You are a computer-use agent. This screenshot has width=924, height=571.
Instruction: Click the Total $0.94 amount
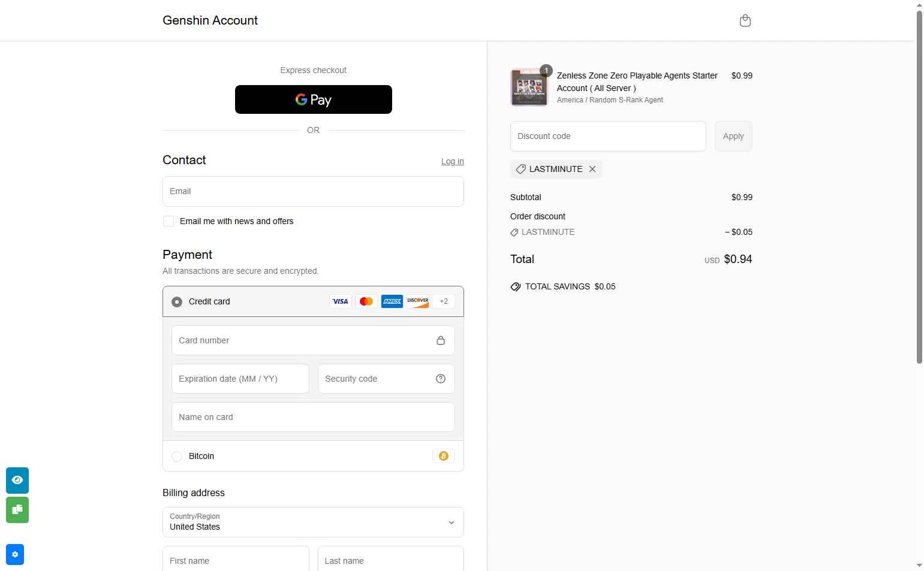coord(738,259)
